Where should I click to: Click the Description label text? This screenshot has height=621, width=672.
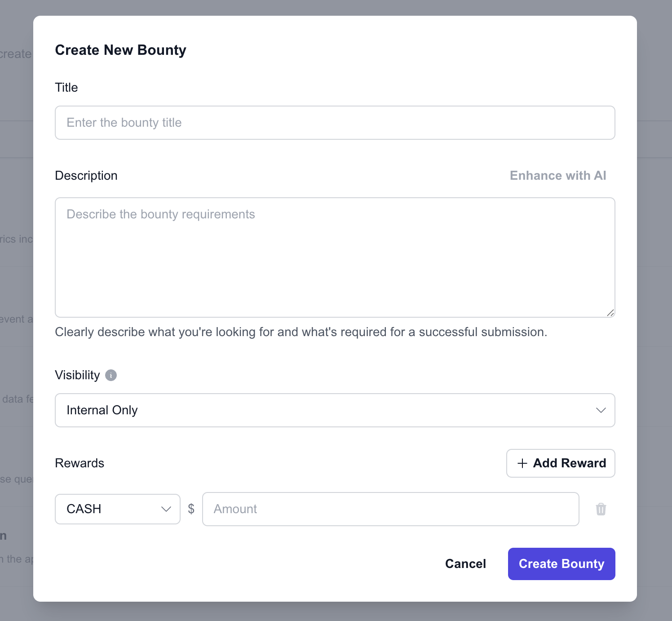[x=86, y=176]
